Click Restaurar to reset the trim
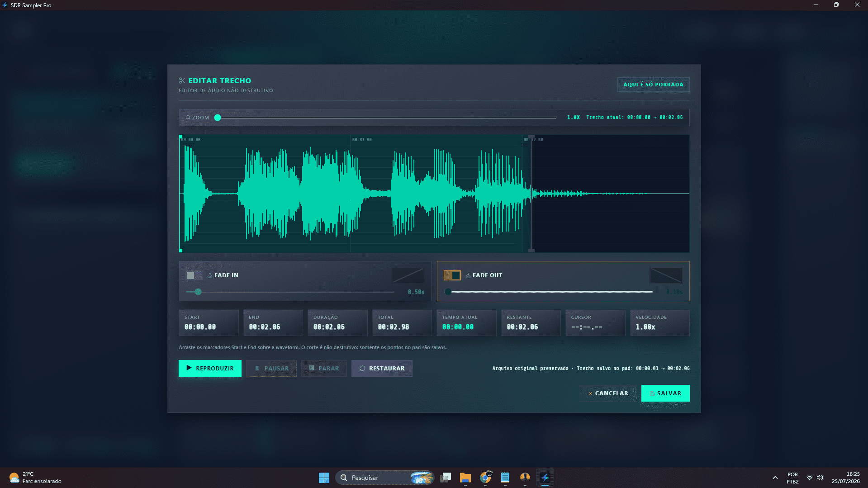Image resolution: width=868 pixels, height=488 pixels. pos(382,368)
